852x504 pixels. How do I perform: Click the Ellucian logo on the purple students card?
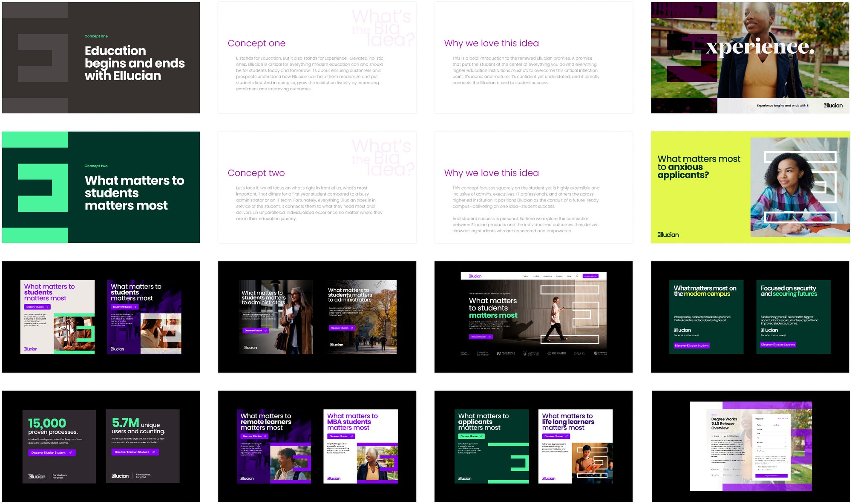(118, 349)
